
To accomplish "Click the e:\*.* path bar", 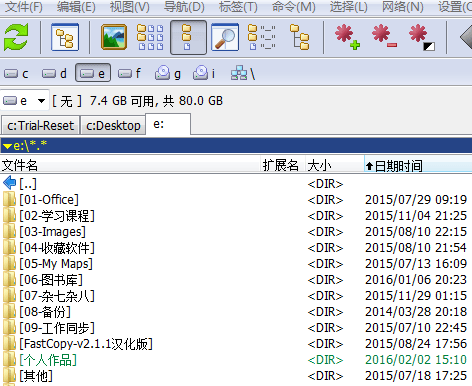I will 236,146.
